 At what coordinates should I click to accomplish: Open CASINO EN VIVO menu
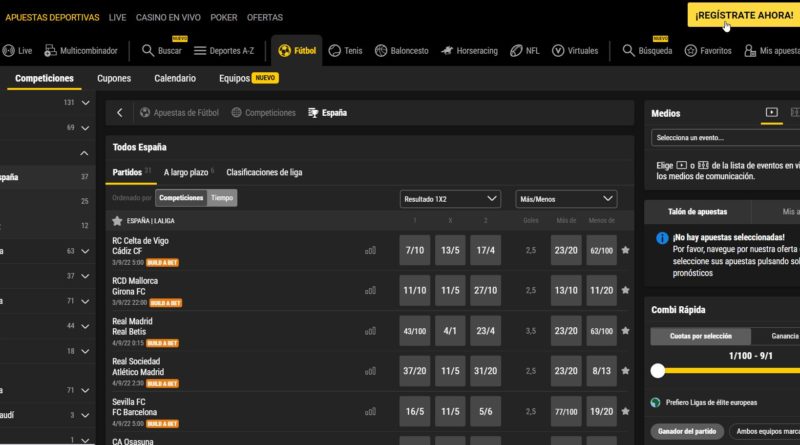168,17
